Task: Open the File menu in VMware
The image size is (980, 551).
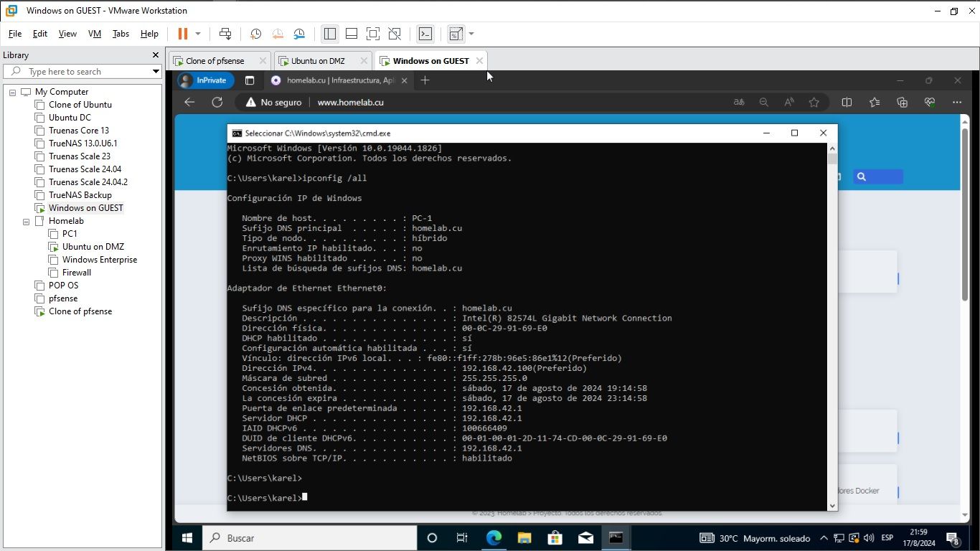Action: point(15,34)
